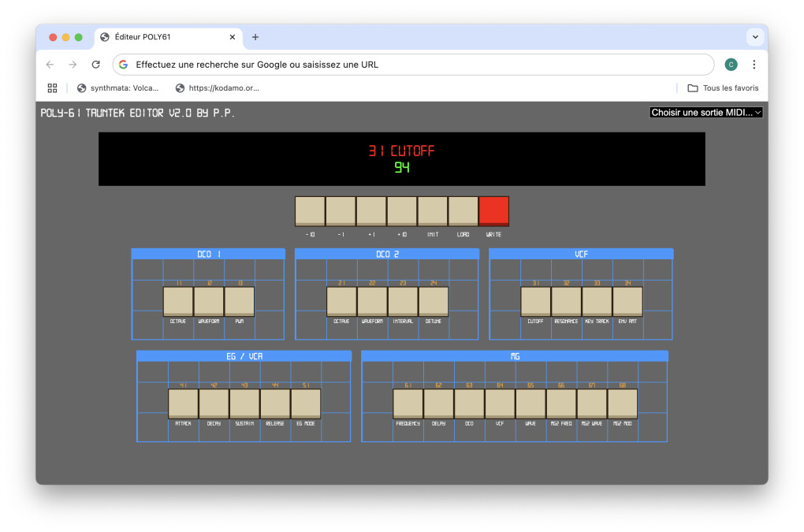The image size is (804, 532).
Task: Select the Key Track parameter 33 button
Action: click(x=597, y=301)
